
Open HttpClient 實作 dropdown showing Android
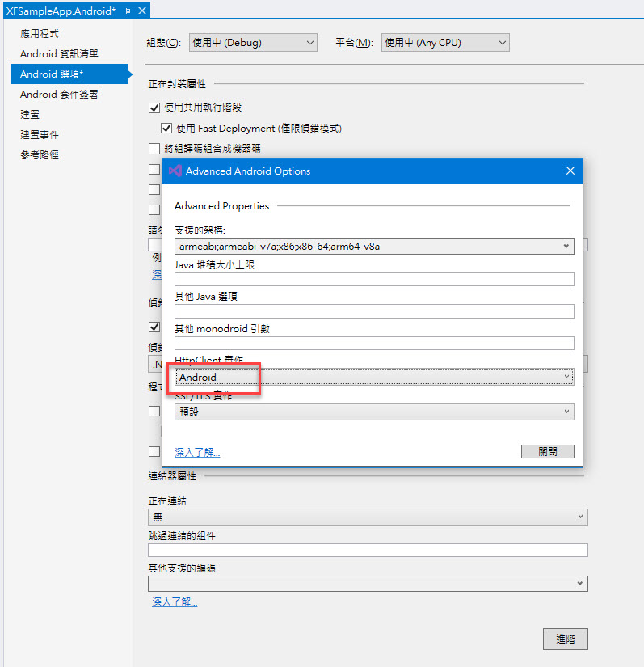point(374,377)
